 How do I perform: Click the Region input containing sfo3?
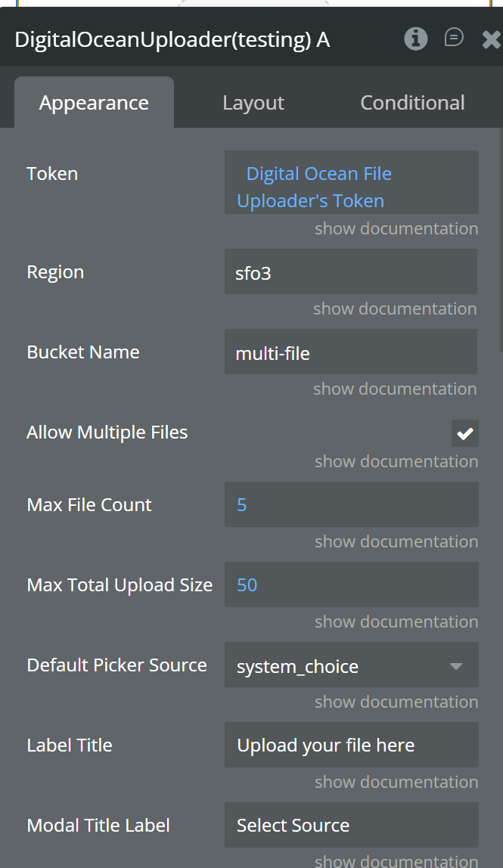(351, 271)
